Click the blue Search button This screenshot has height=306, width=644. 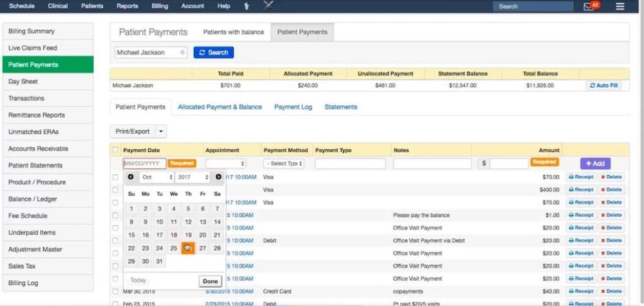pyautogui.click(x=213, y=53)
